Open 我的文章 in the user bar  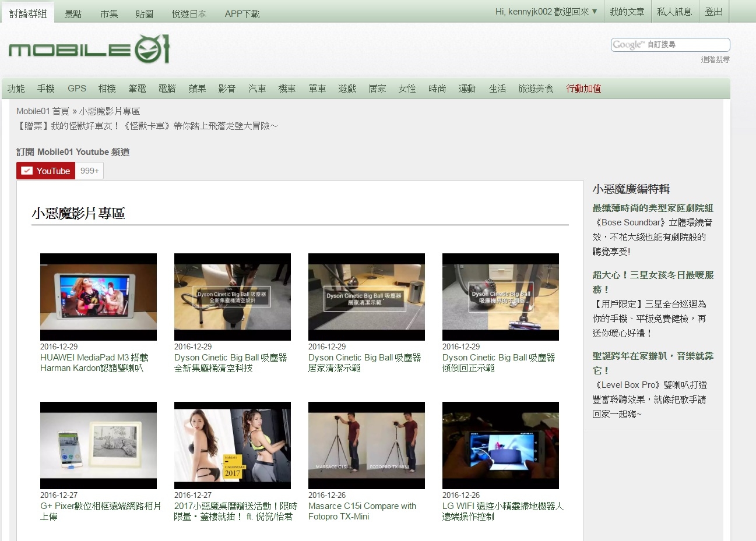(627, 12)
